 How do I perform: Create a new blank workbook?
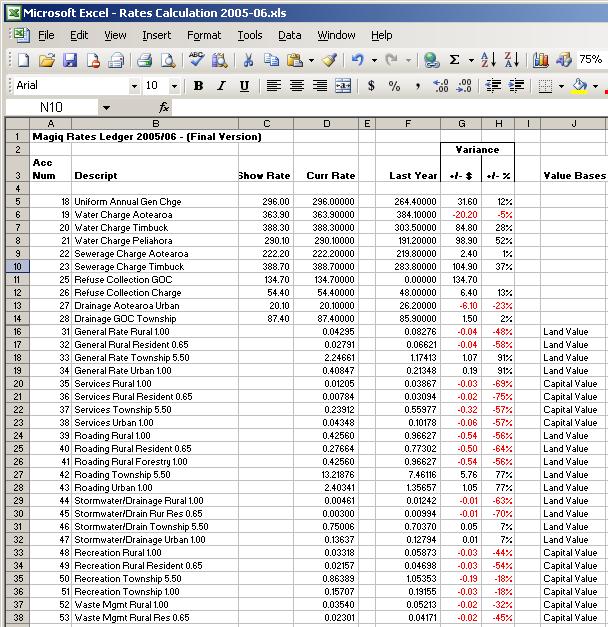click(23, 61)
